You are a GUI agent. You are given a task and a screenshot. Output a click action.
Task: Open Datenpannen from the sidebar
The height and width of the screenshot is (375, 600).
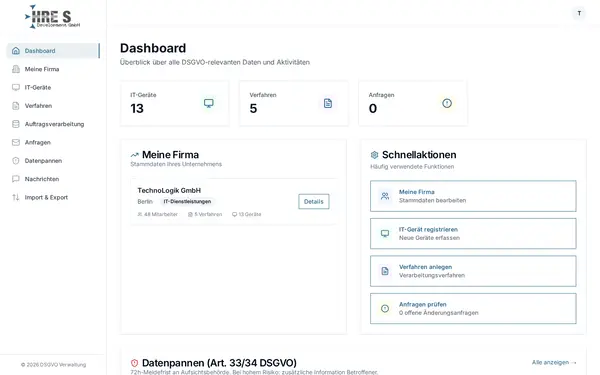coord(53,161)
